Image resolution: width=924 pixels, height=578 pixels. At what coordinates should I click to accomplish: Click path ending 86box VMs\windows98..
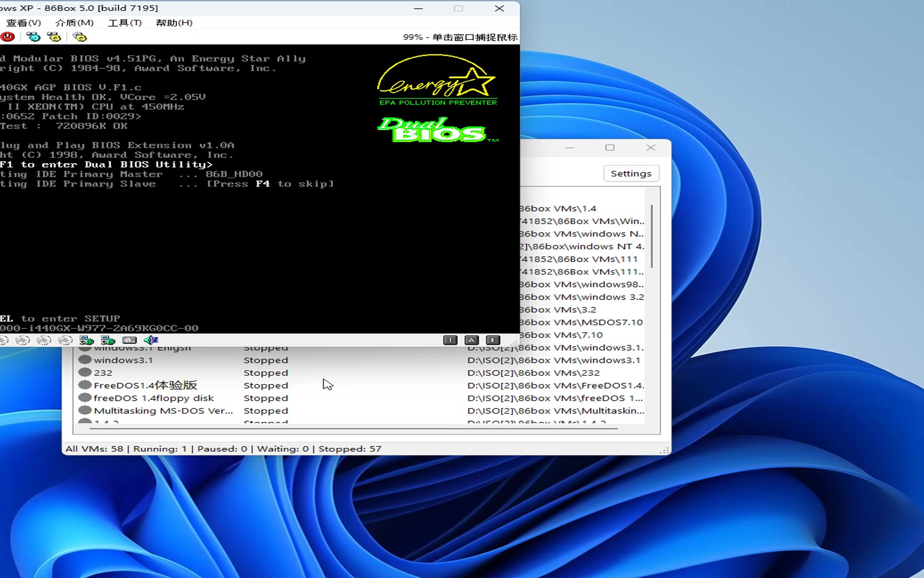coord(582,284)
